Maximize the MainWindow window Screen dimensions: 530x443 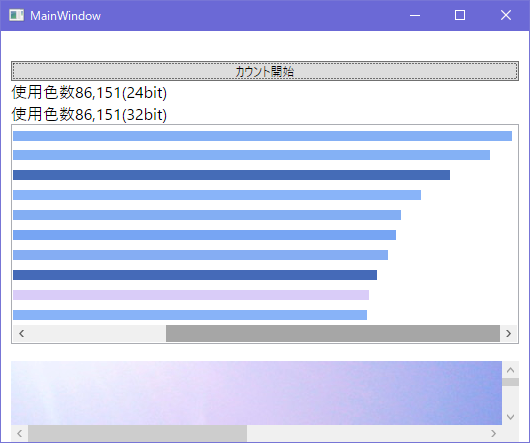point(460,15)
